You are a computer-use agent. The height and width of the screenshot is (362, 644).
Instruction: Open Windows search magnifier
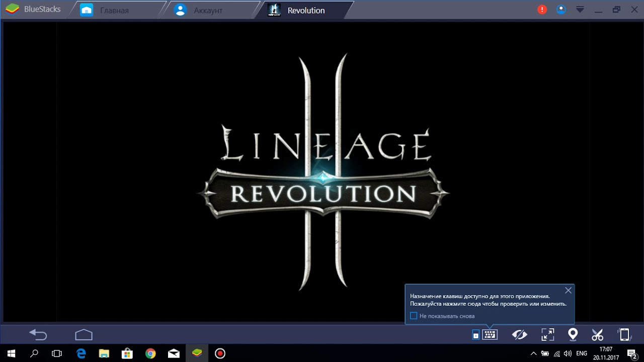[x=34, y=353]
